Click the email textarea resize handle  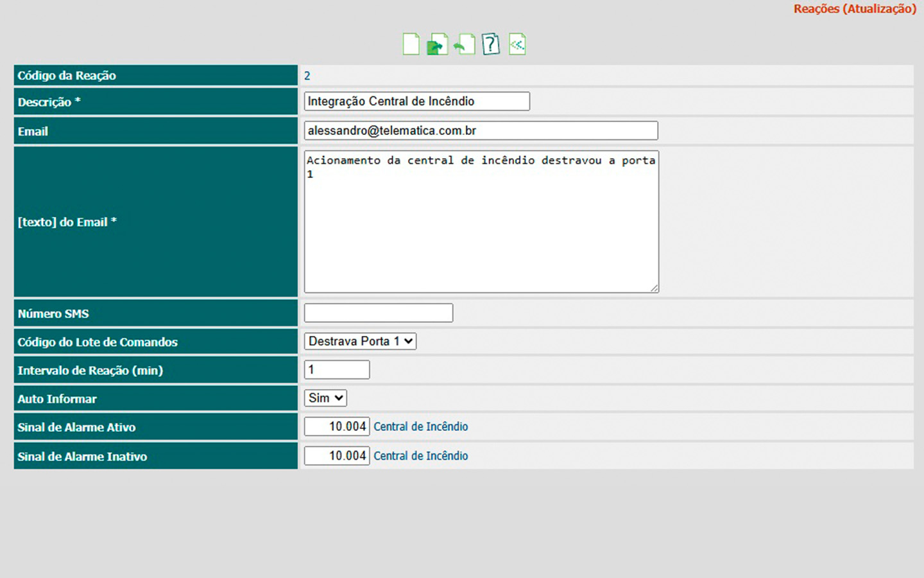coord(654,288)
